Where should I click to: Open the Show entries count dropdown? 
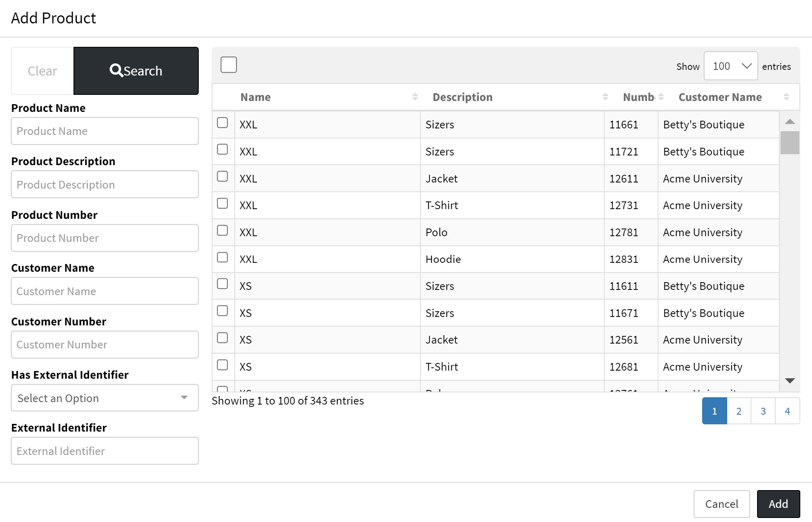[730, 66]
